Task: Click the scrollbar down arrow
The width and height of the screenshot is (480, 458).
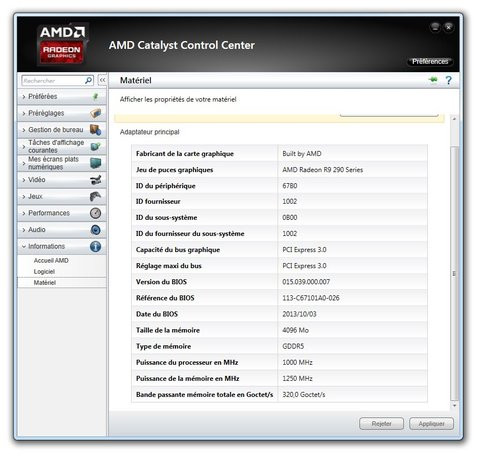Action: click(454, 406)
